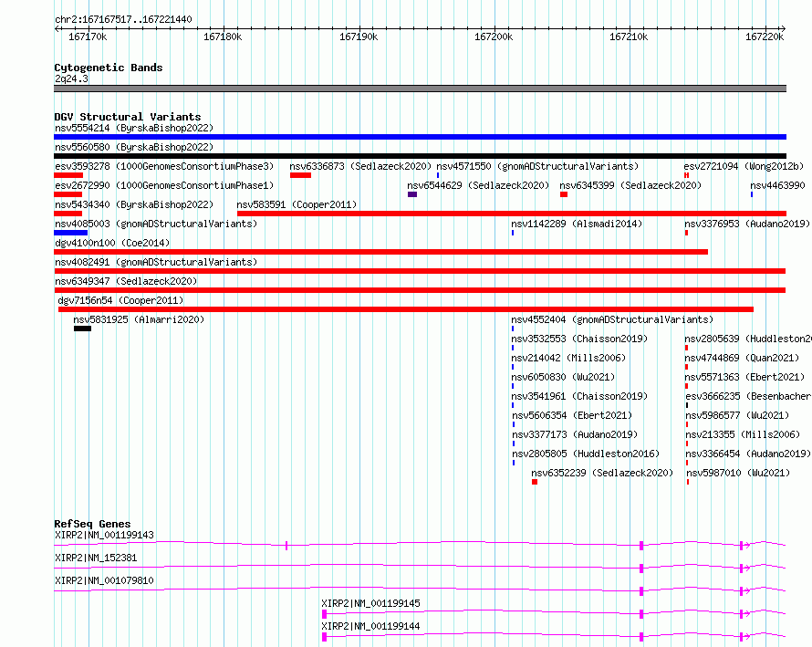Open XIRP2|NM_001079810 transcript label
The height and width of the screenshot is (647, 812).
coord(104,580)
